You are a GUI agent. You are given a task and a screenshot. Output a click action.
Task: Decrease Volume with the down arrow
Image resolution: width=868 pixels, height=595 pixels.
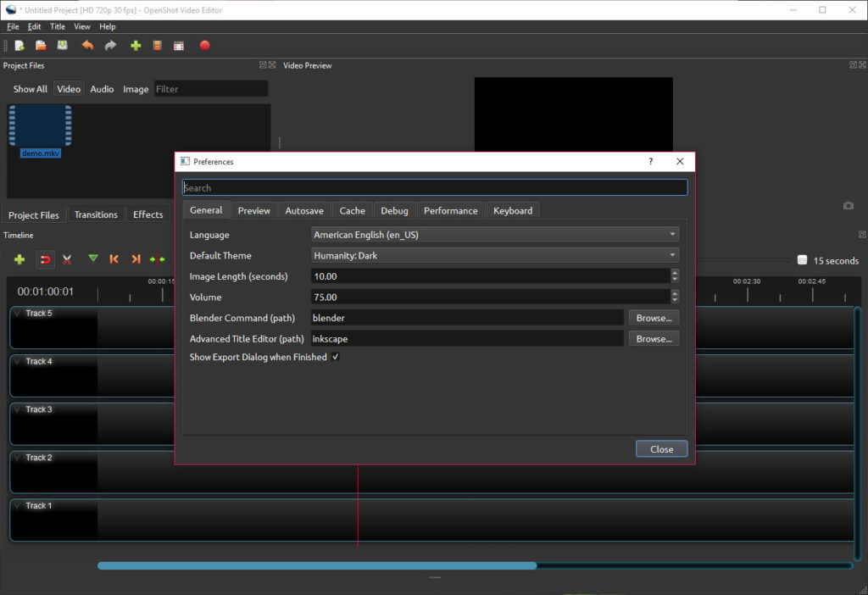674,301
